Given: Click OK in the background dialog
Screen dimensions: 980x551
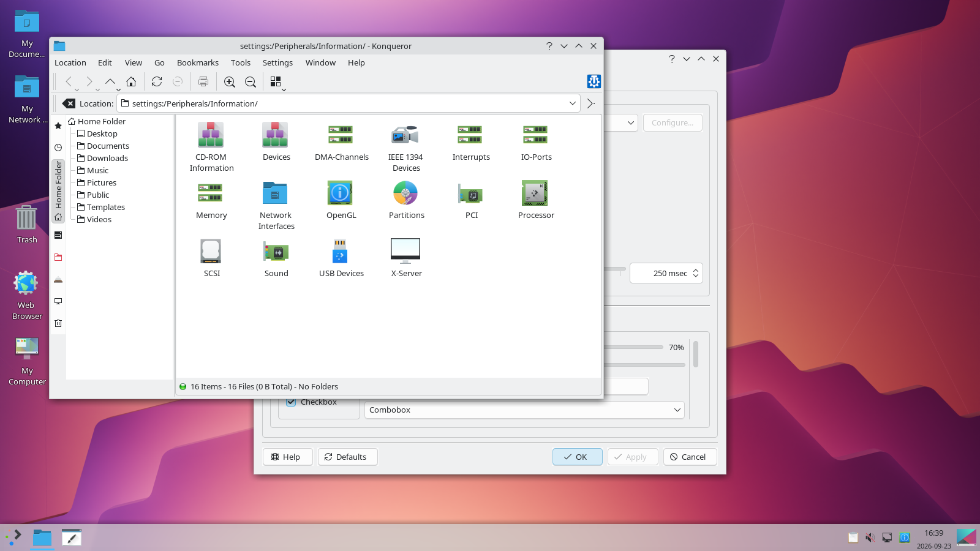Looking at the screenshot, I should (577, 457).
